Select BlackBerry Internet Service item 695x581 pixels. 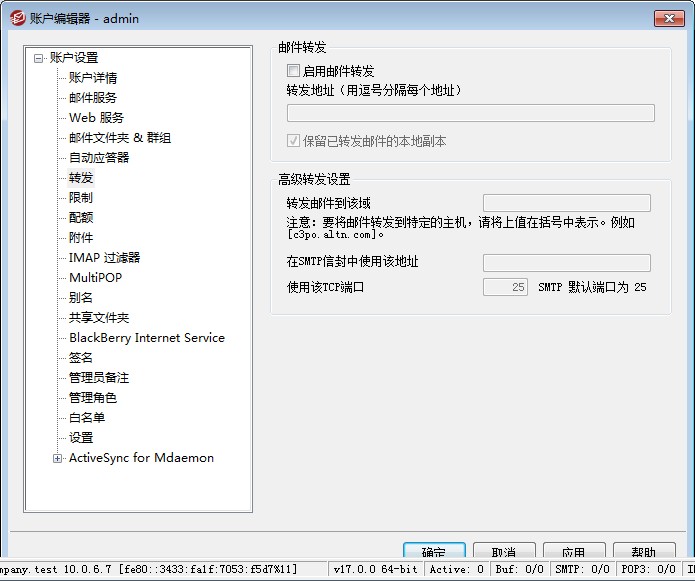click(147, 338)
